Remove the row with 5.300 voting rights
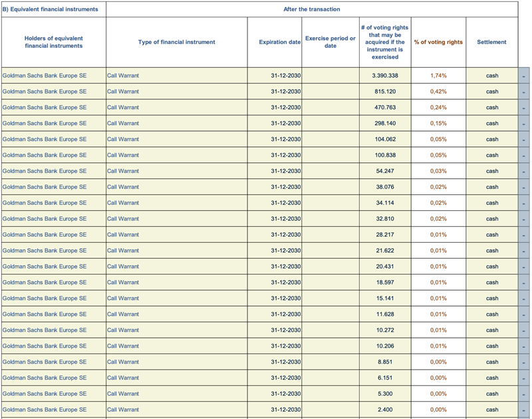Viewport: 532px width, 419px height. point(524,394)
